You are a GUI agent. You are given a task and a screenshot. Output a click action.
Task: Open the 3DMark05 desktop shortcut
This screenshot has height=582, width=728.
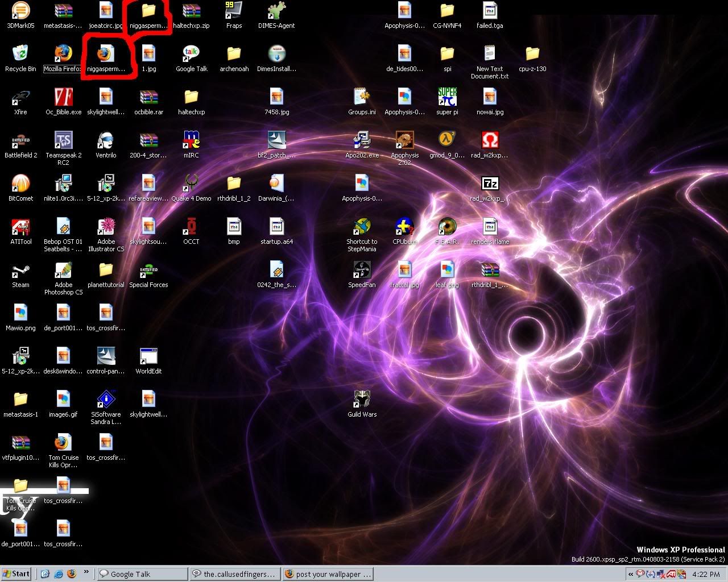tap(20, 11)
